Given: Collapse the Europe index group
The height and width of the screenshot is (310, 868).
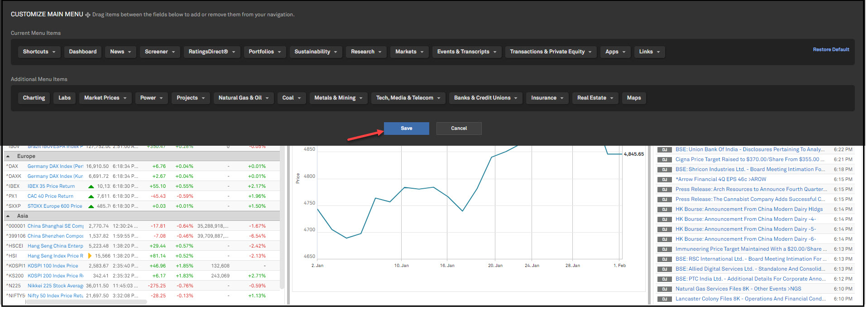Looking at the screenshot, I should tap(8, 157).
